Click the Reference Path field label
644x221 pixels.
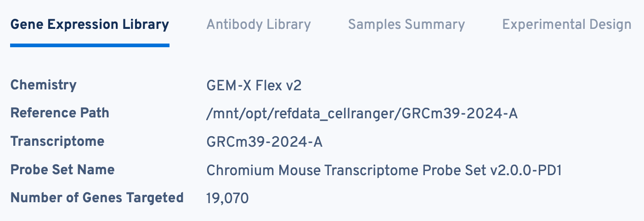click(x=60, y=113)
